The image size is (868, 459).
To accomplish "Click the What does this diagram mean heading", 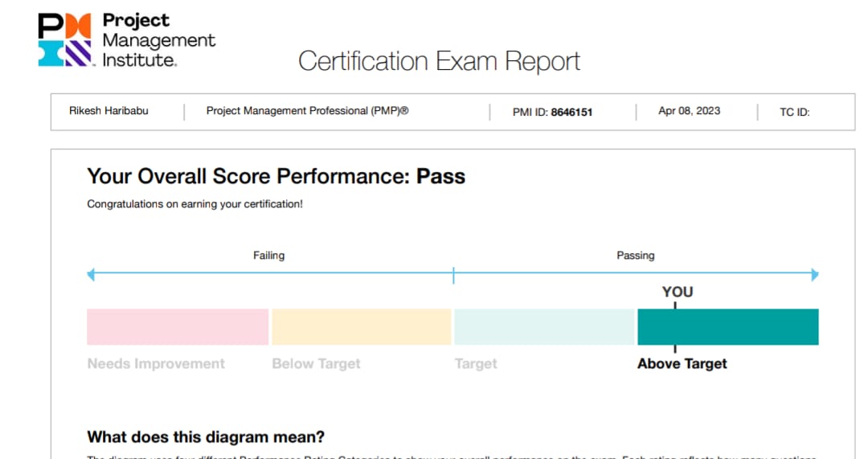I will [x=206, y=436].
